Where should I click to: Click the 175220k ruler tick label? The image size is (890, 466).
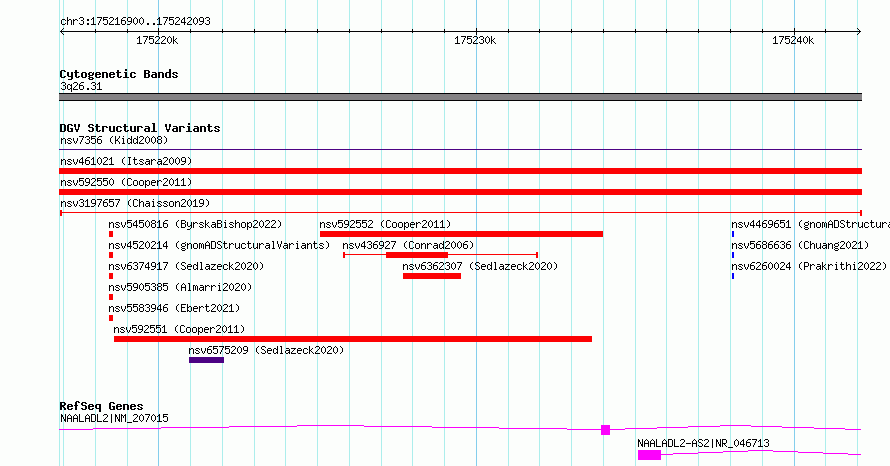click(157, 40)
